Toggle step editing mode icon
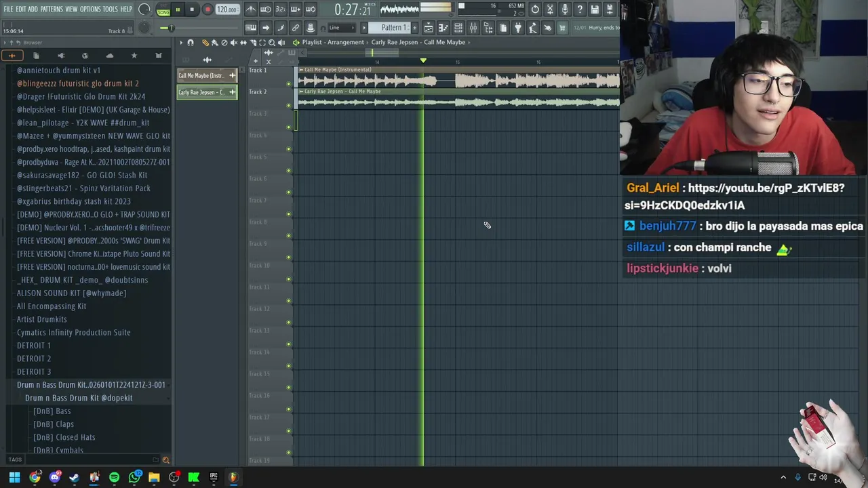 (x=281, y=28)
